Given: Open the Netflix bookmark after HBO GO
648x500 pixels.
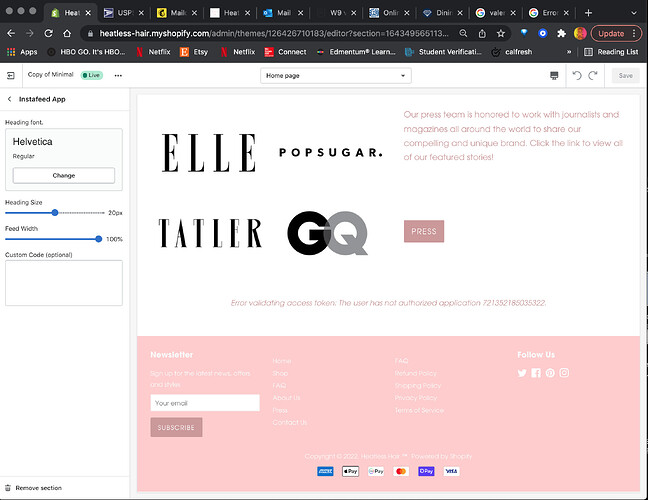Looking at the screenshot, I should click(153, 52).
